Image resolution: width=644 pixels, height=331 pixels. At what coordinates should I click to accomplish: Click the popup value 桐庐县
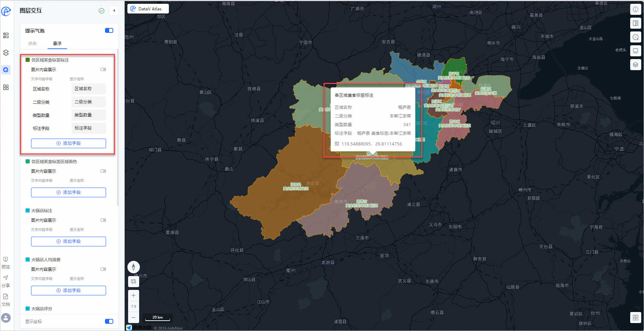[404, 107]
